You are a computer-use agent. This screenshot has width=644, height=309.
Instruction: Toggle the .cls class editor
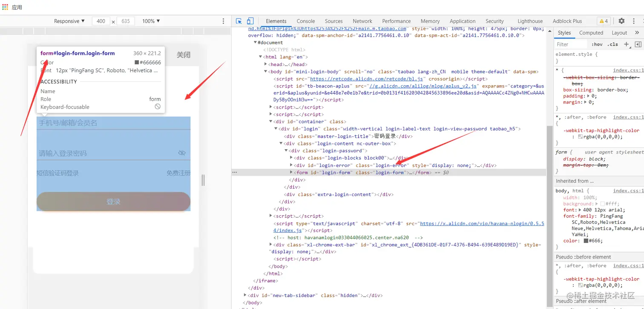613,44
